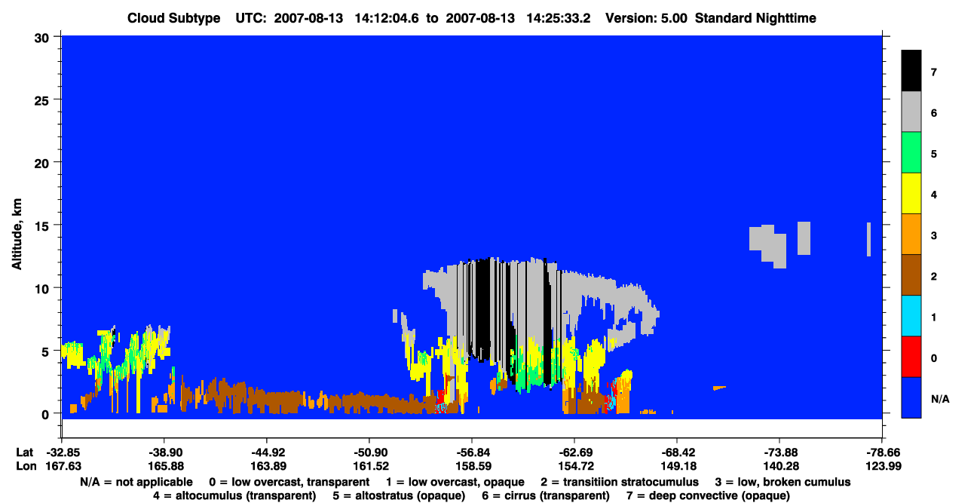Click legend text '3 = low, broken cumulus'

[x=782, y=481]
